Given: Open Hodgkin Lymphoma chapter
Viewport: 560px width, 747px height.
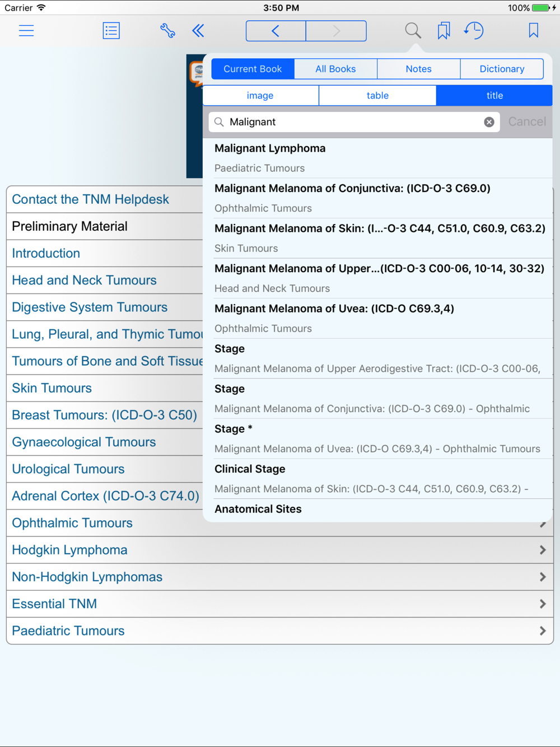Looking at the screenshot, I should coord(280,550).
